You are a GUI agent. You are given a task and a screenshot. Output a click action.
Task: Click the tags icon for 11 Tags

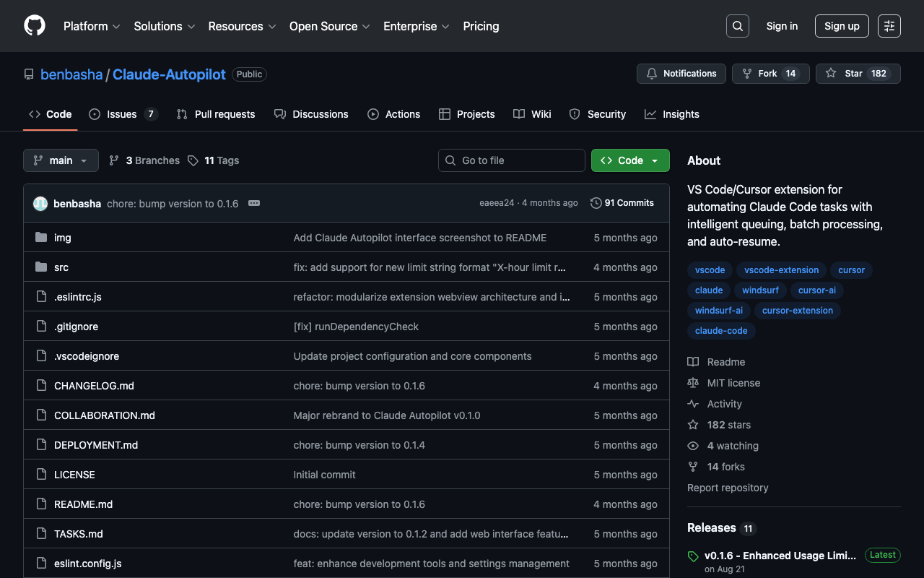(193, 160)
